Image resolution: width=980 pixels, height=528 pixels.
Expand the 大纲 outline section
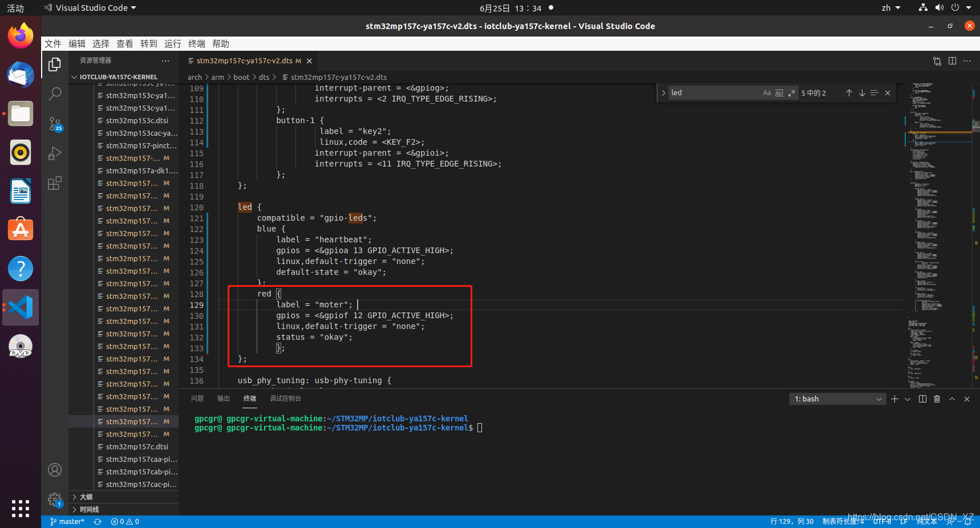click(123, 497)
